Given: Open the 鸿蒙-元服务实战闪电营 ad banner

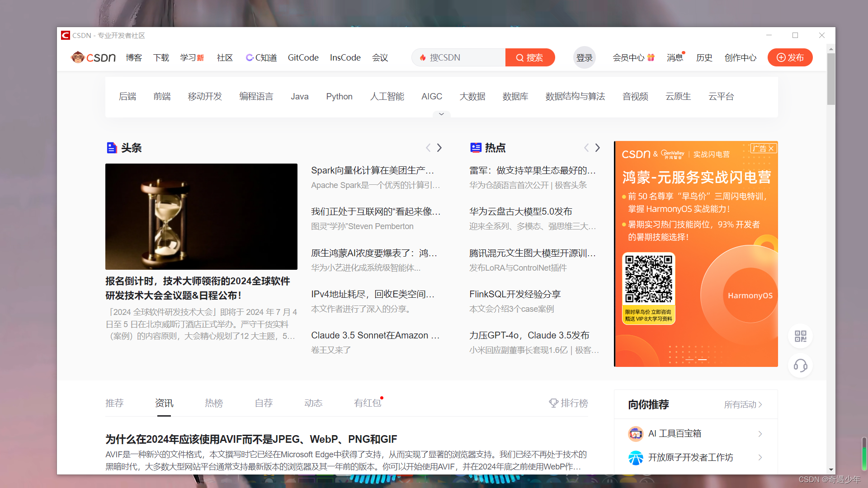Looking at the screenshot, I should (696, 253).
